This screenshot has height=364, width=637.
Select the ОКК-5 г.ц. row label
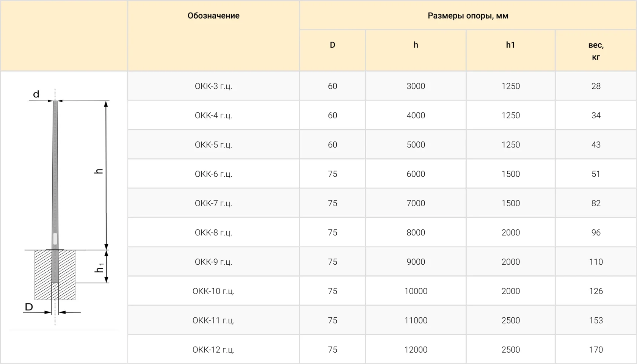pos(213,144)
